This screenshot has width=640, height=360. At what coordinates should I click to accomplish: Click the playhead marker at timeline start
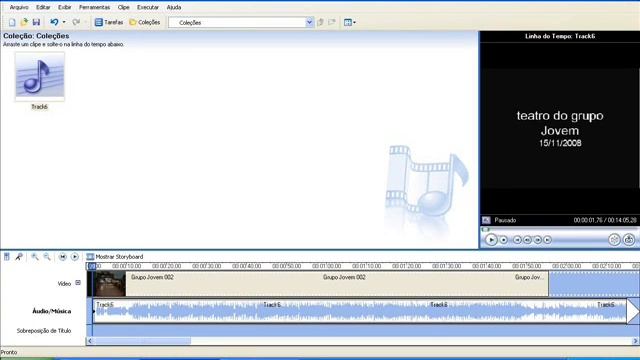click(x=92, y=266)
